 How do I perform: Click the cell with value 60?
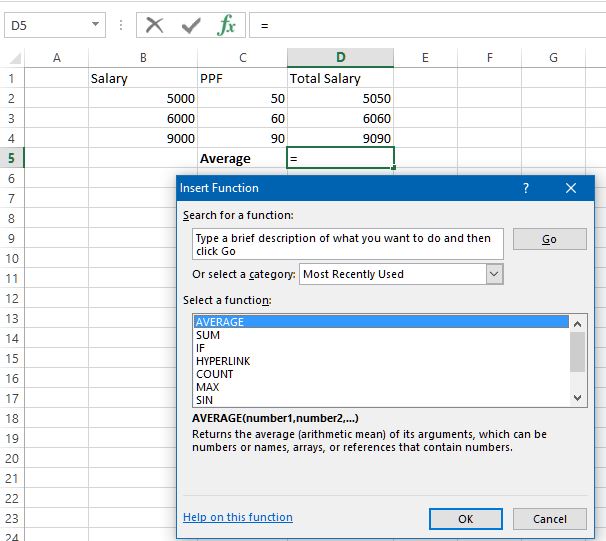(242, 118)
